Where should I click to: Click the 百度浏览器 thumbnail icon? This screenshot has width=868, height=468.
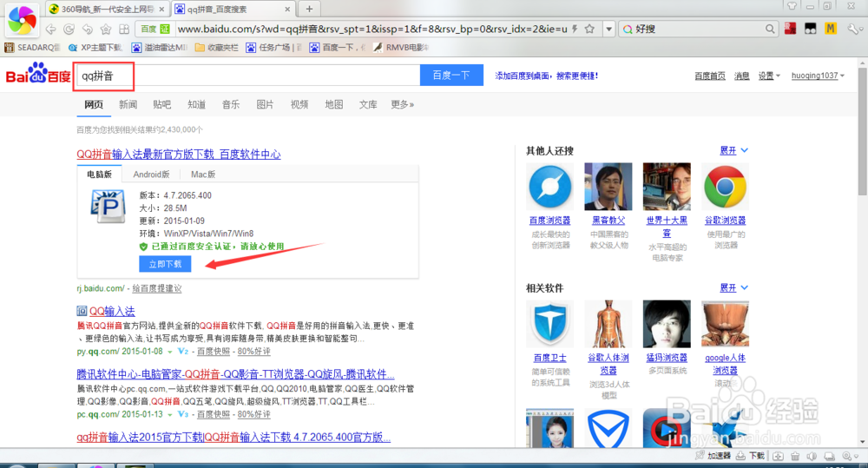pyautogui.click(x=549, y=188)
